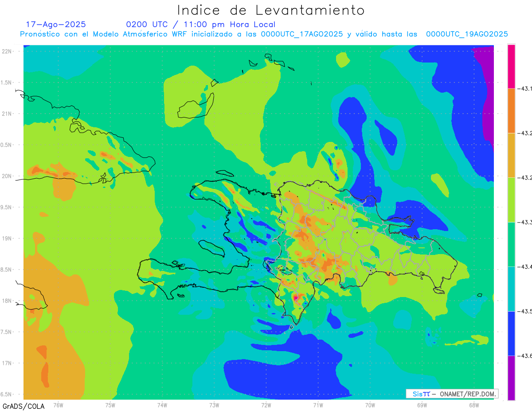532x411 pixels.
Task: Click the '0000UTC_17AGO2025' initialization timestamp
Action: pos(301,34)
